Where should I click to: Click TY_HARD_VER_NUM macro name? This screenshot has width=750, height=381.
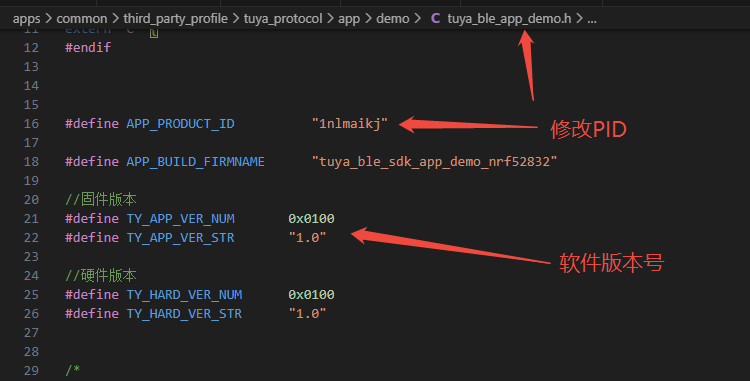(184, 294)
